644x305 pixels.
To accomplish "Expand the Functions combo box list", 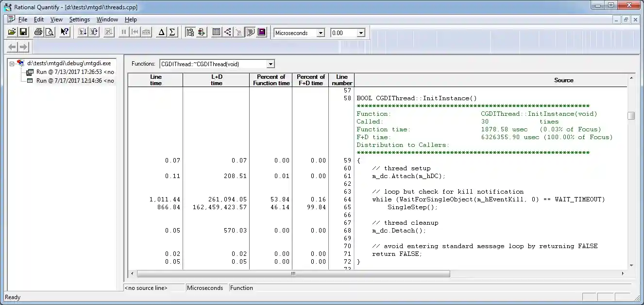I will [271, 64].
